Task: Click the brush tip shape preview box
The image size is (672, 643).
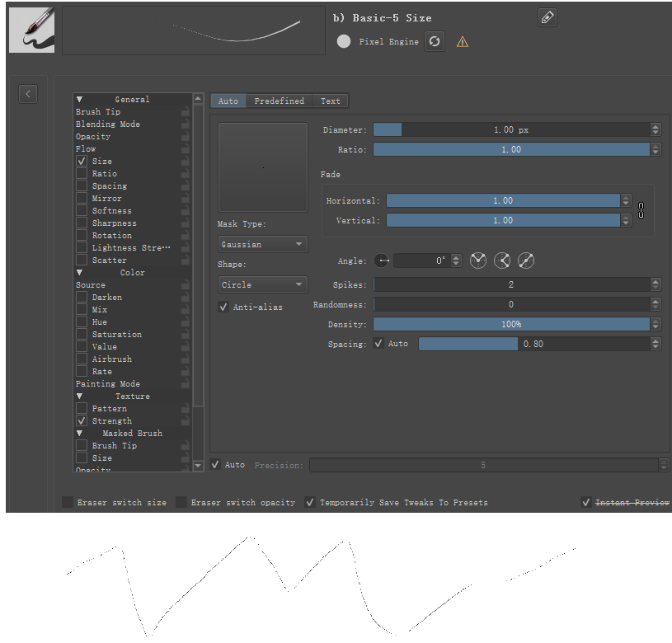Action: (x=263, y=167)
